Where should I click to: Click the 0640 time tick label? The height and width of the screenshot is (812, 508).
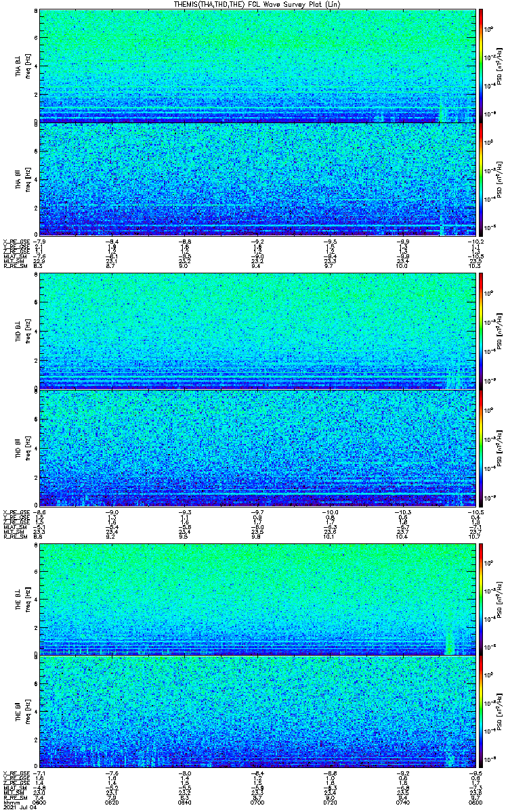[184, 803]
